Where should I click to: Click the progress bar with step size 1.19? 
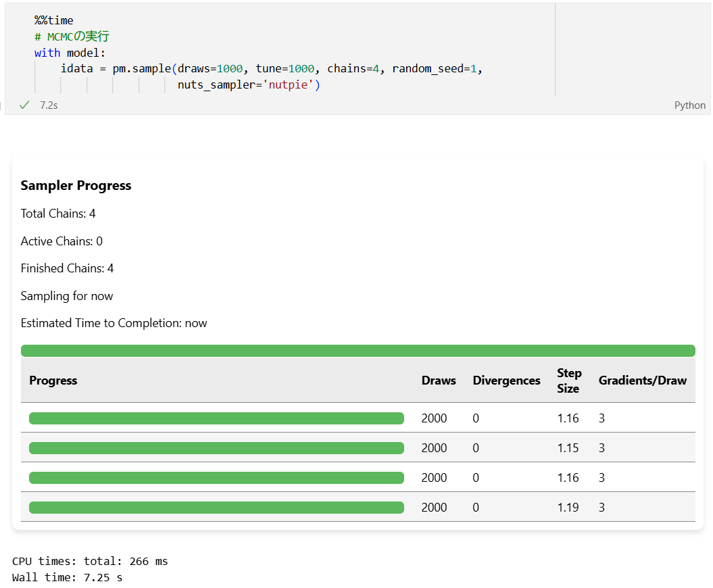216,508
